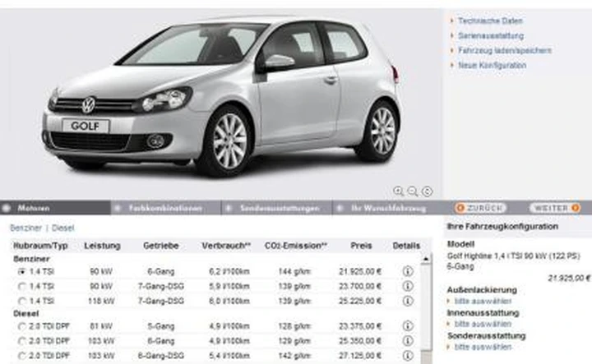Image resolution: width=592 pixels, height=364 pixels.
Task: Click the Preis column header
Action: [361, 246]
